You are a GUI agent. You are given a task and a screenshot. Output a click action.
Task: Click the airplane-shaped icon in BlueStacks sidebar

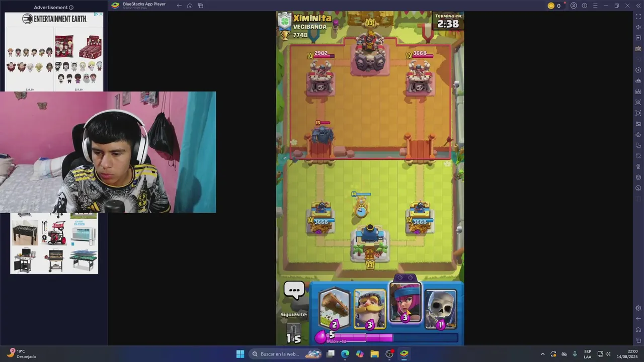coord(638,134)
